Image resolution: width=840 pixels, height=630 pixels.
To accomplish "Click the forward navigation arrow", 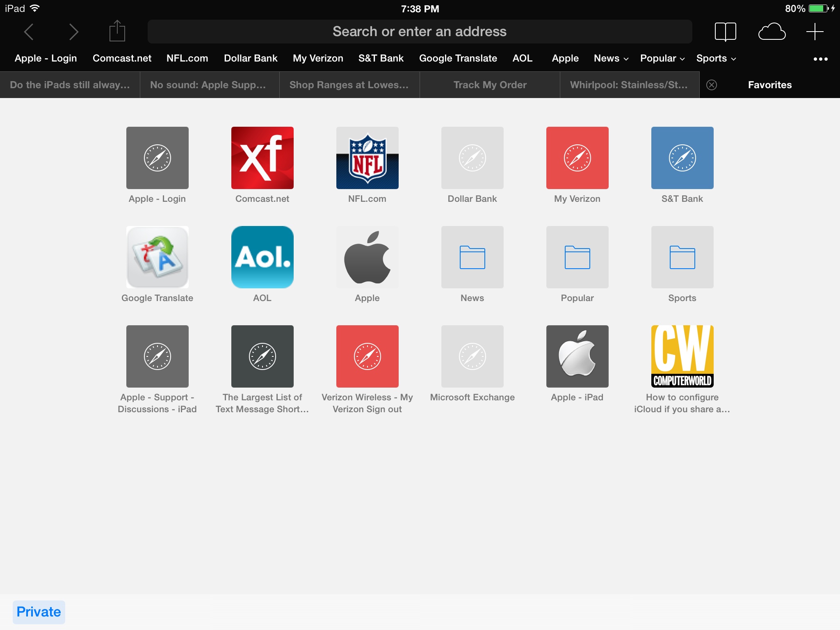I will tap(74, 31).
